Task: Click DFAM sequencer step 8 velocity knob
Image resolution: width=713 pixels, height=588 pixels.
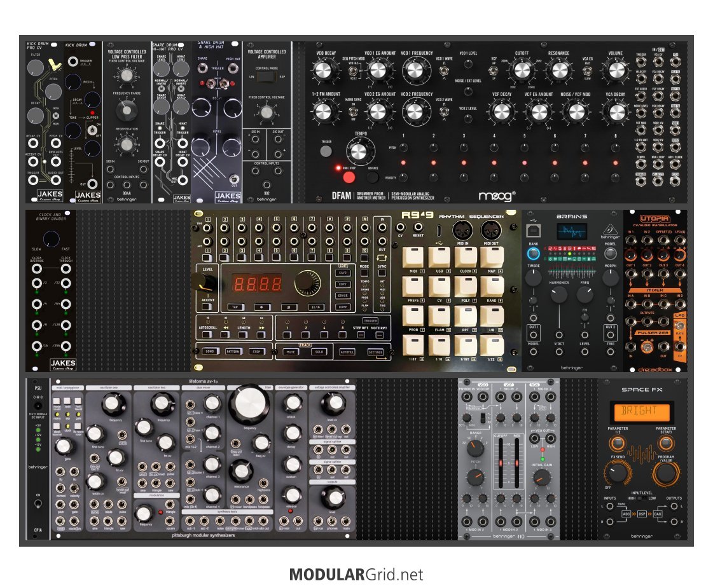Action: (x=615, y=178)
